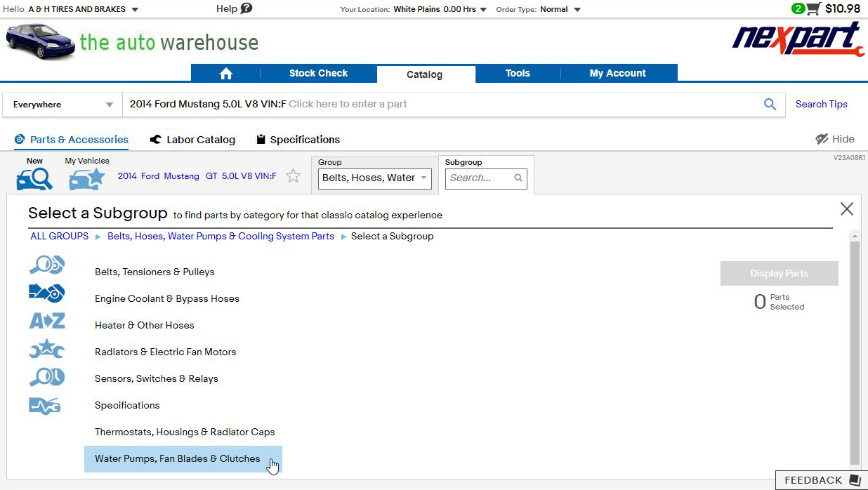Select the Parts & Accessories tab
This screenshot has height=490, width=868.
[72, 140]
